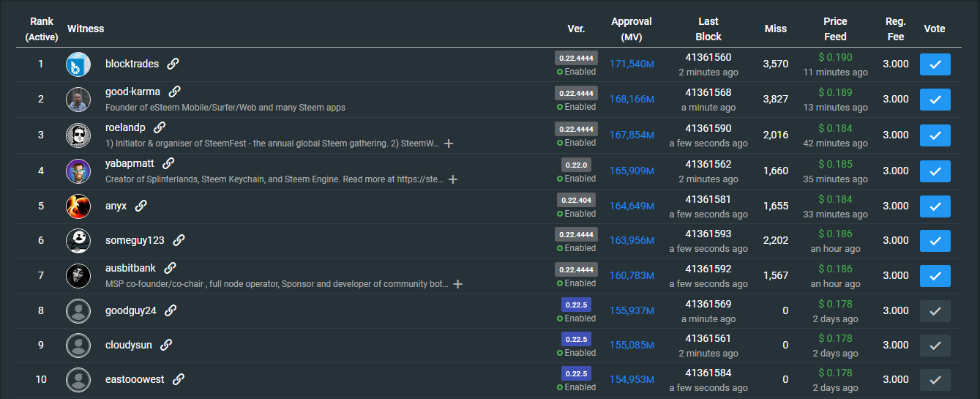The width and height of the screenshot is (980, 399).
Task: Click the link icon for goodguy24
Action: tap(171, 310)
